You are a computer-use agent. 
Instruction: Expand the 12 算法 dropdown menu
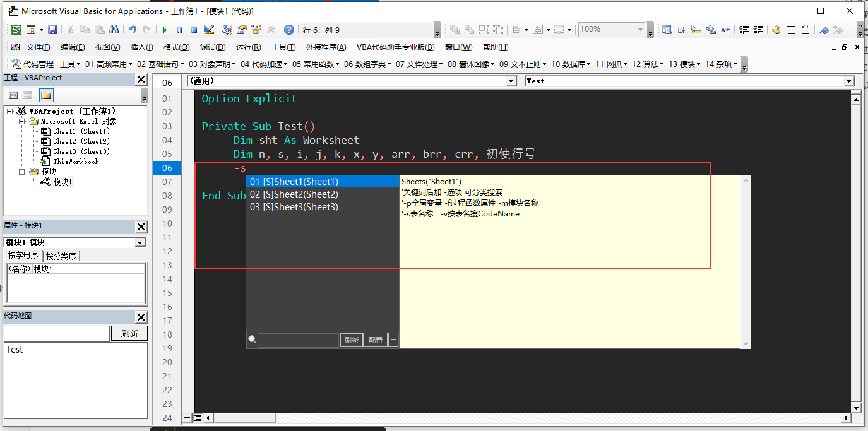[648, 64]
